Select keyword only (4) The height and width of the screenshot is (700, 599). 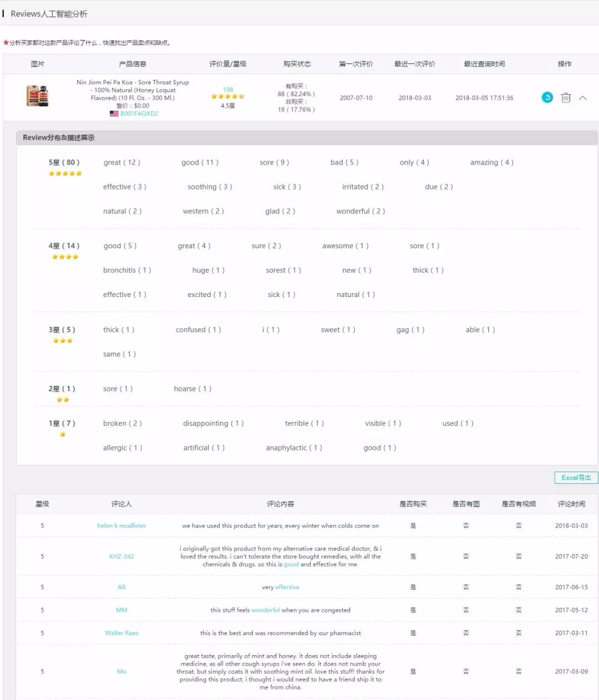[x=414, y=162]
